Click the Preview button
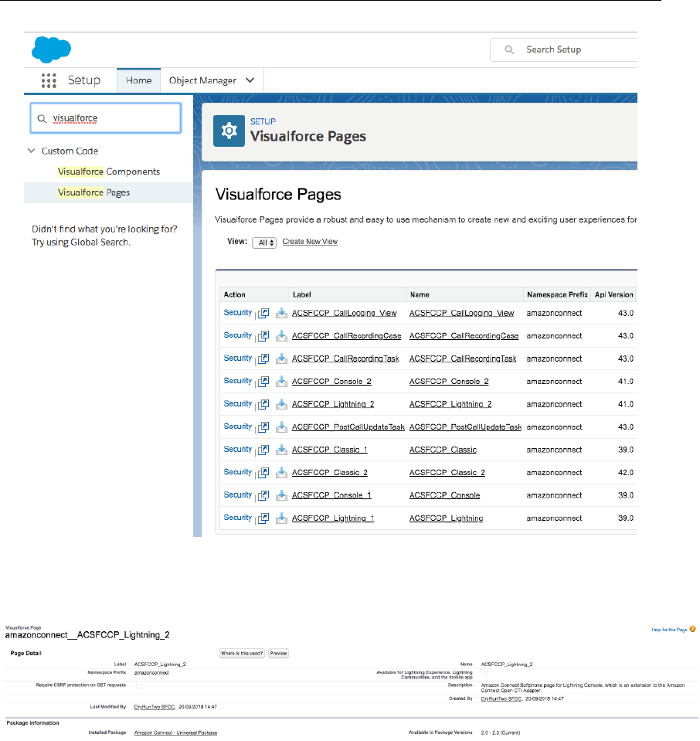700x741 pixels. pos(278,653)
